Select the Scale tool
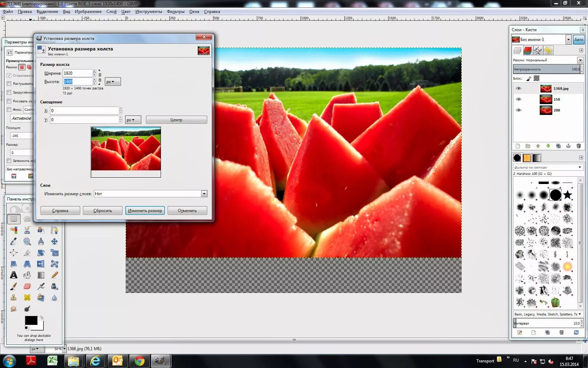 pyautogui.click(x=54, y=253)
